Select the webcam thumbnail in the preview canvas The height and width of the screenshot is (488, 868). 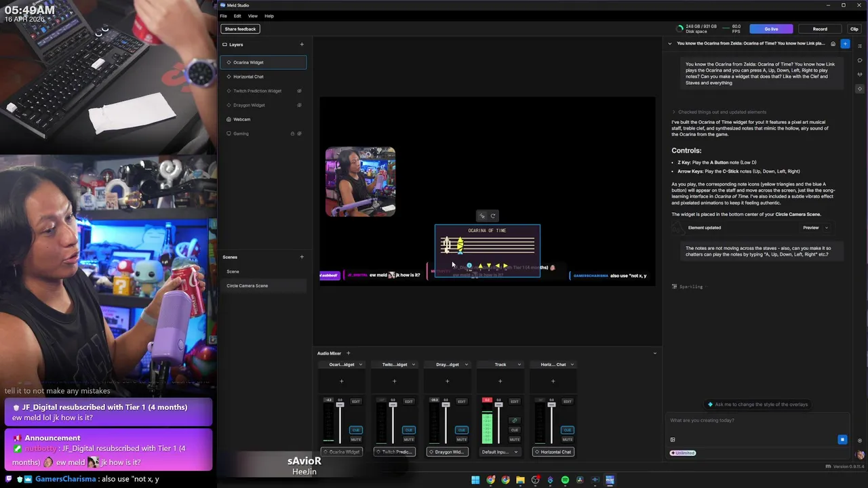(360, 182)
